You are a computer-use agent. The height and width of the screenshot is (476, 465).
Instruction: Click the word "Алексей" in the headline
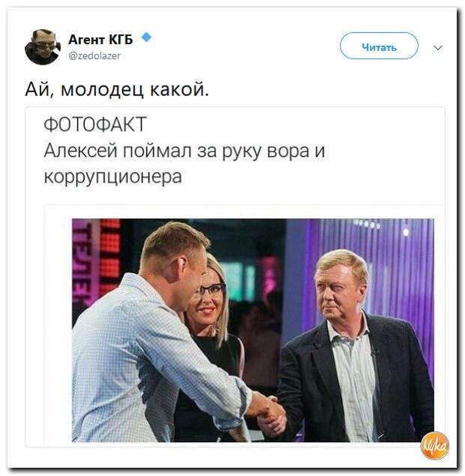(80, 151)
